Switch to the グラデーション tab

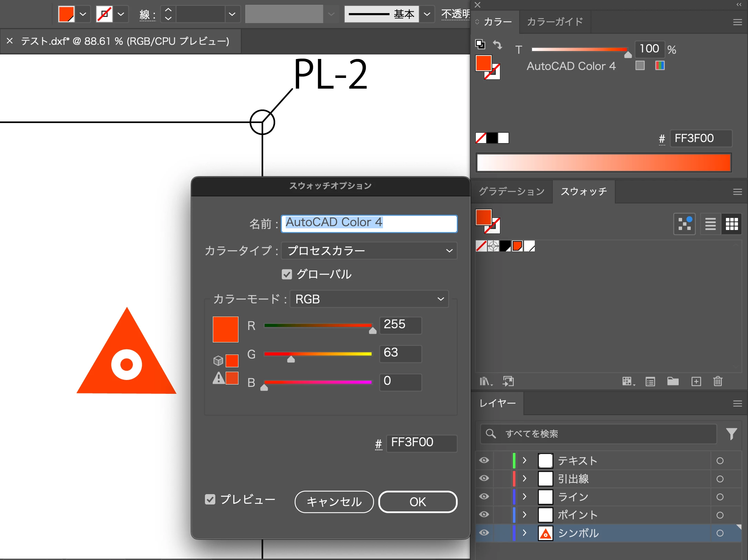[512, 191]
